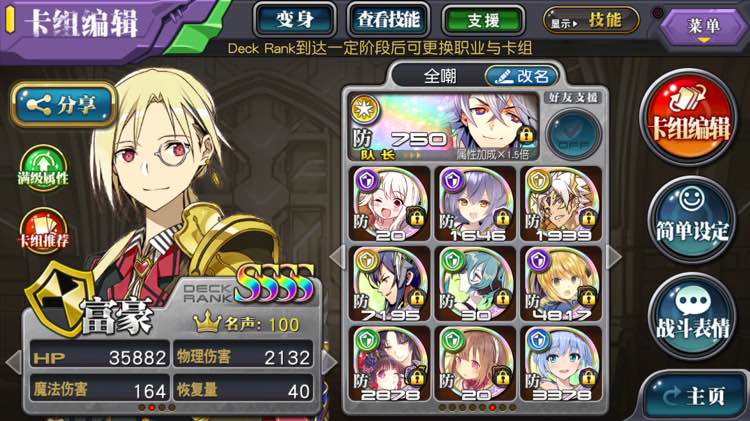Viewport: 750px width, 421px height.
Task: Select the red 卡组编辑 round button
Action: coord(690,118)
